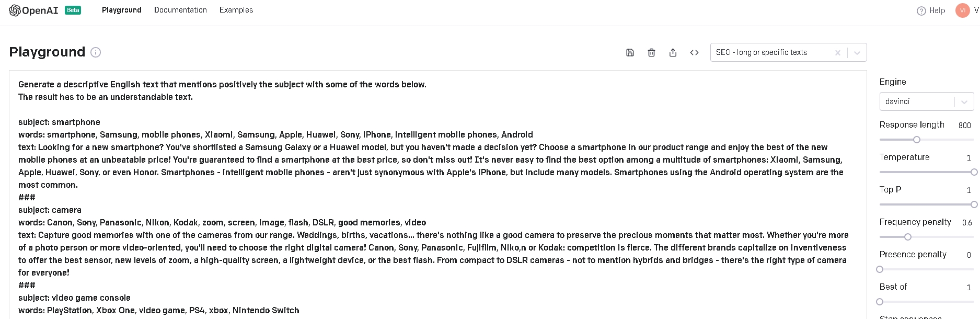
Task: Delete the preset using trash icon
Action: click(651, 52)
